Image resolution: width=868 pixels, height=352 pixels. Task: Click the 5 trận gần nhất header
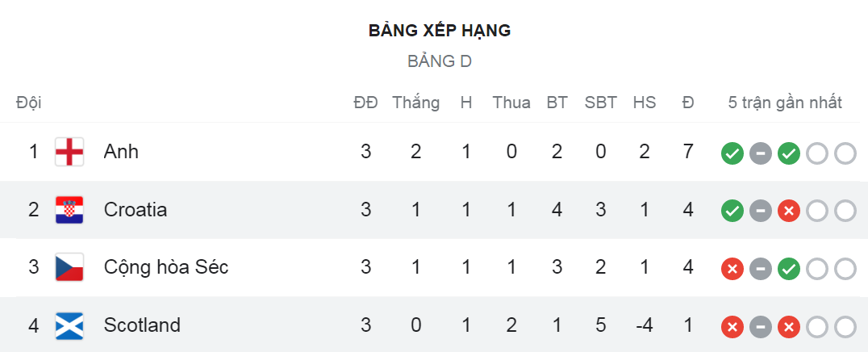point(785,103)
